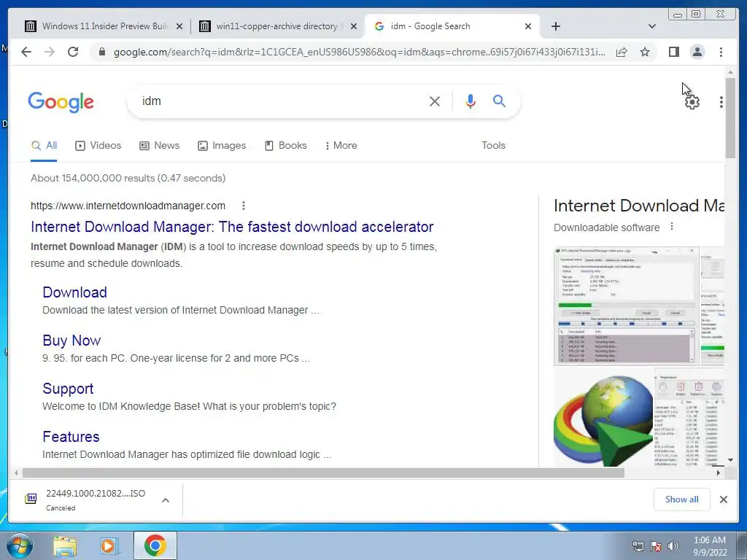Open a new tab with the plus button
This screenshot has height=560, width=747.
tap(555, 26)
